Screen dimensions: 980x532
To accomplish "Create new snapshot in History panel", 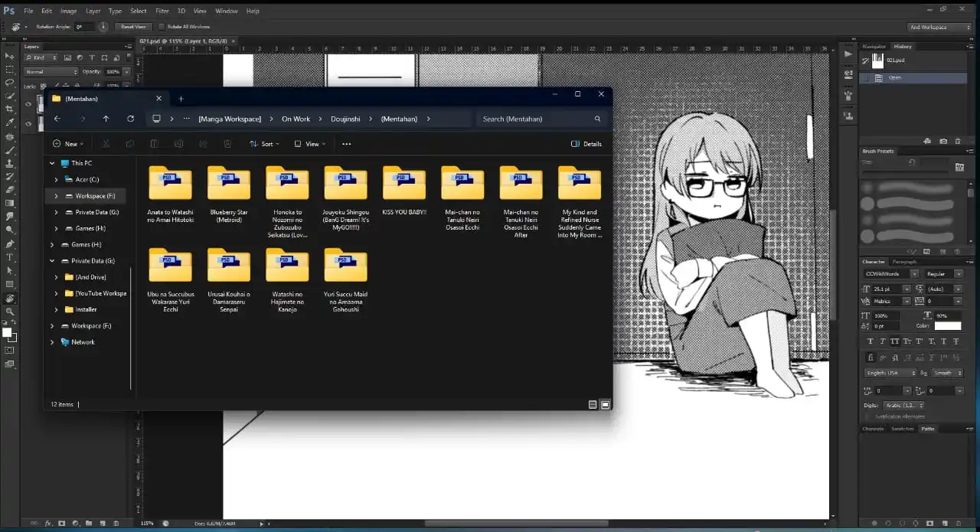I will tap(943, 141).
